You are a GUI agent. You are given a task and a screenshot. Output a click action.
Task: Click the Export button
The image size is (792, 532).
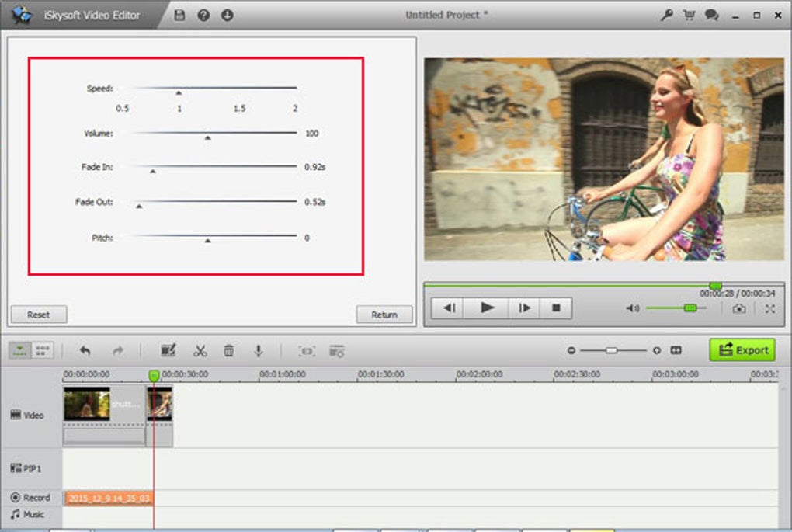742,349
